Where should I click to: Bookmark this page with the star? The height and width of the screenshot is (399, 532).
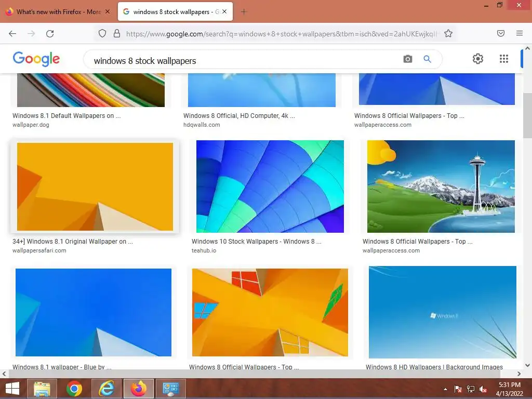tap(448, 33)
